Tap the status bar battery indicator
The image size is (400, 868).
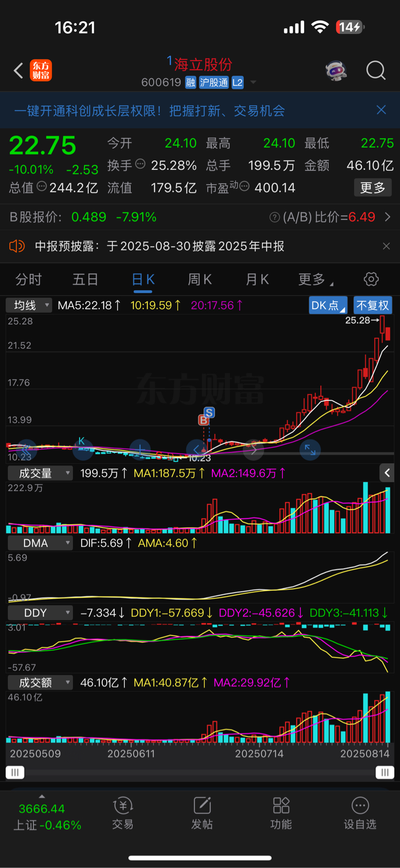tap(351, 27)
